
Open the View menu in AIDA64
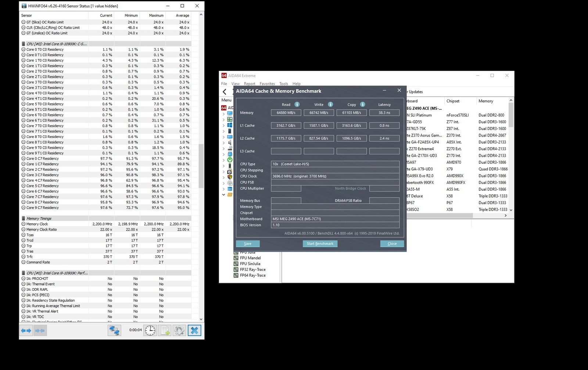click(236, 84)
